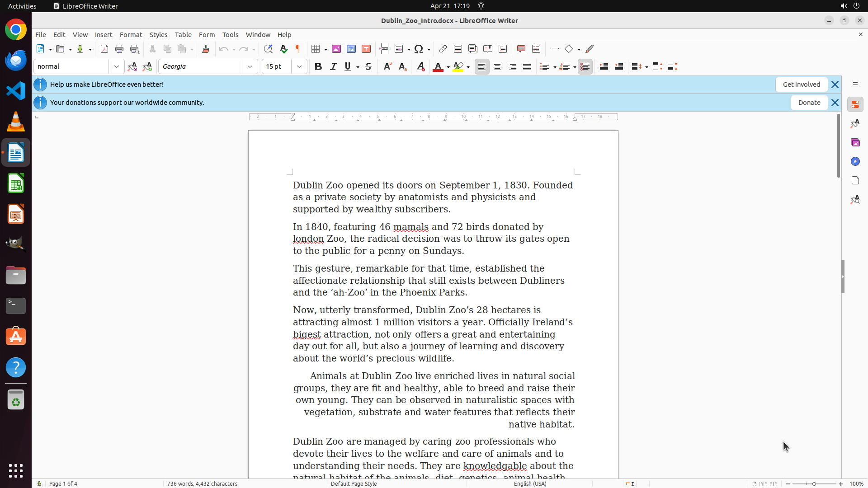Screen dimensions: 868x488
Task: Open the sidebar Navigator panel
Action: pyautogui.click(x=855, y=161)
